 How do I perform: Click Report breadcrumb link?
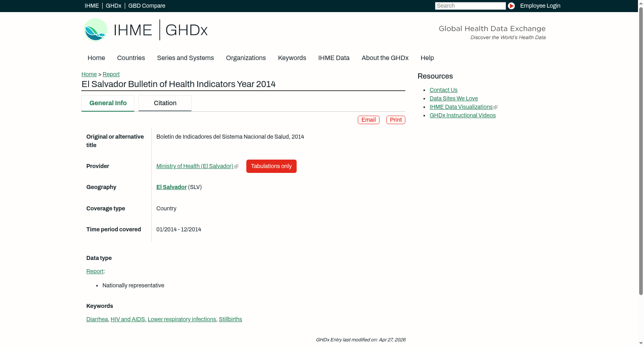[111, 74]
